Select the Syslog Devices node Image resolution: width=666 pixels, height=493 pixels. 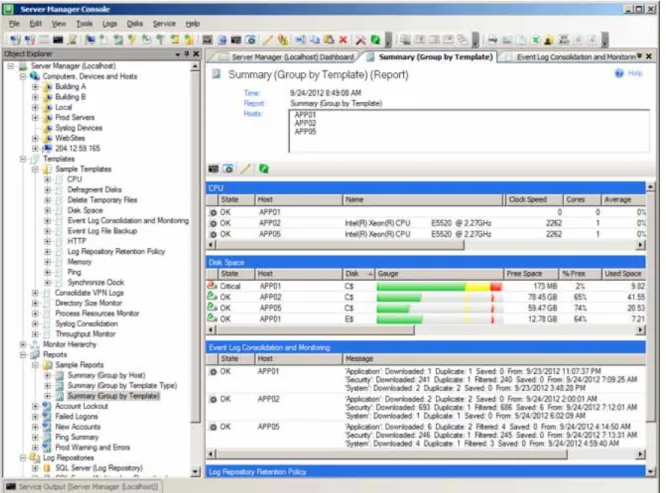[x=79, y=128]
